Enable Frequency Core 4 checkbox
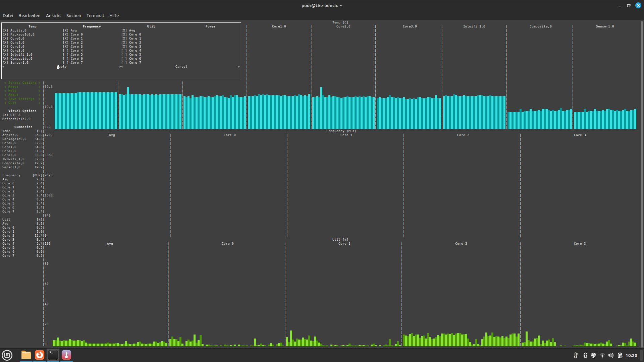This screenshot has height=362, width=644. click(66, 51)
